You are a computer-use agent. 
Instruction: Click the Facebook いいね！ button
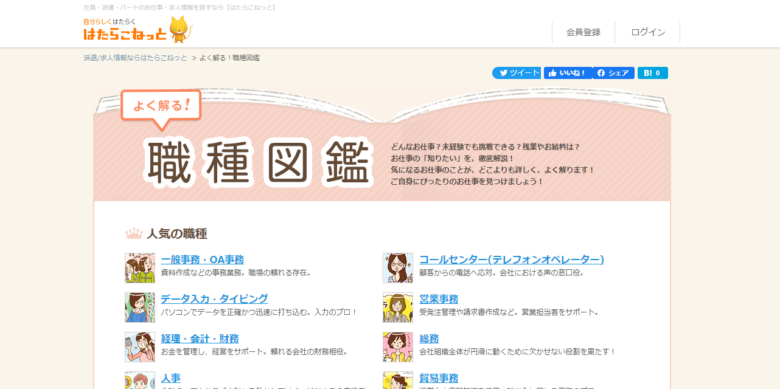[x=568, y=73]
